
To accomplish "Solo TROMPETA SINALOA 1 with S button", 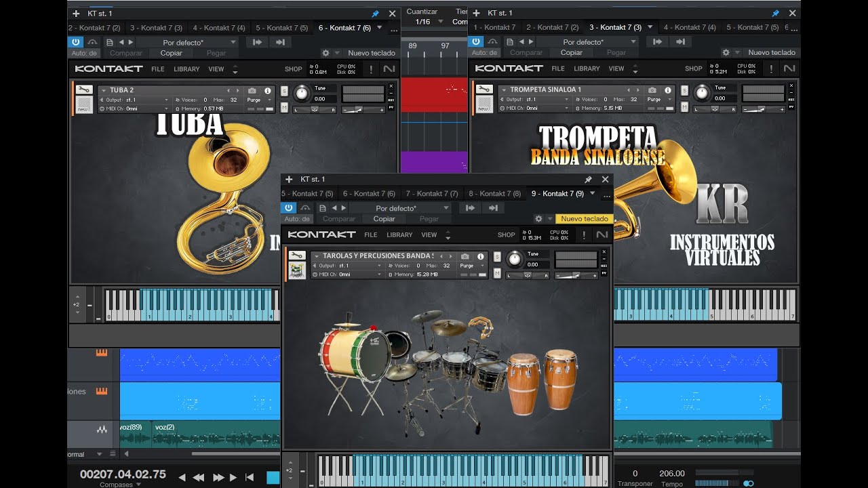I will point(684,91).
